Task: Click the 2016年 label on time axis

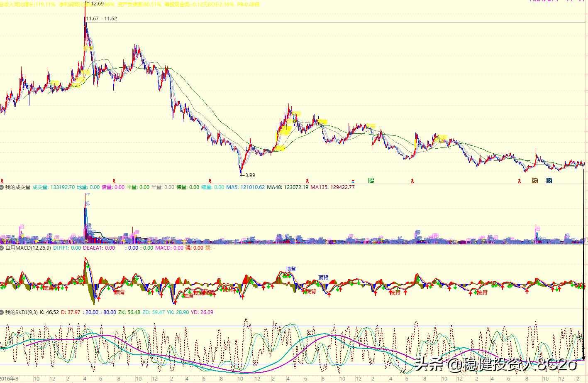Action: pos(9,379)
